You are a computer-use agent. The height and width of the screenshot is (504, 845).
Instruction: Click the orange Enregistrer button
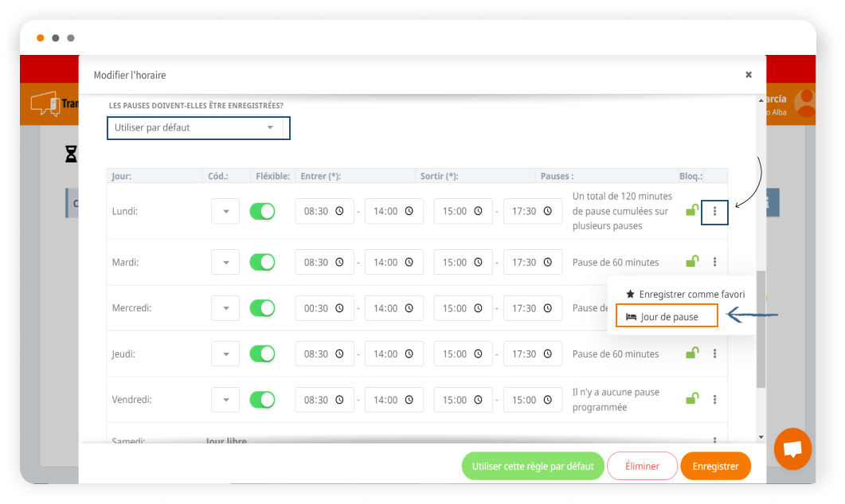pos(715,467)
